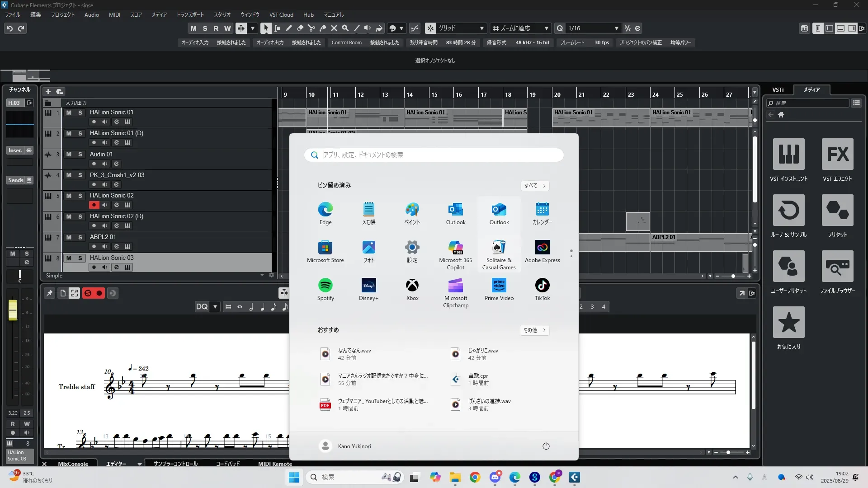Toggle record enable on HALion Sonic 02
The width and height of the screenshot is (868, 488).
point(94,205)
